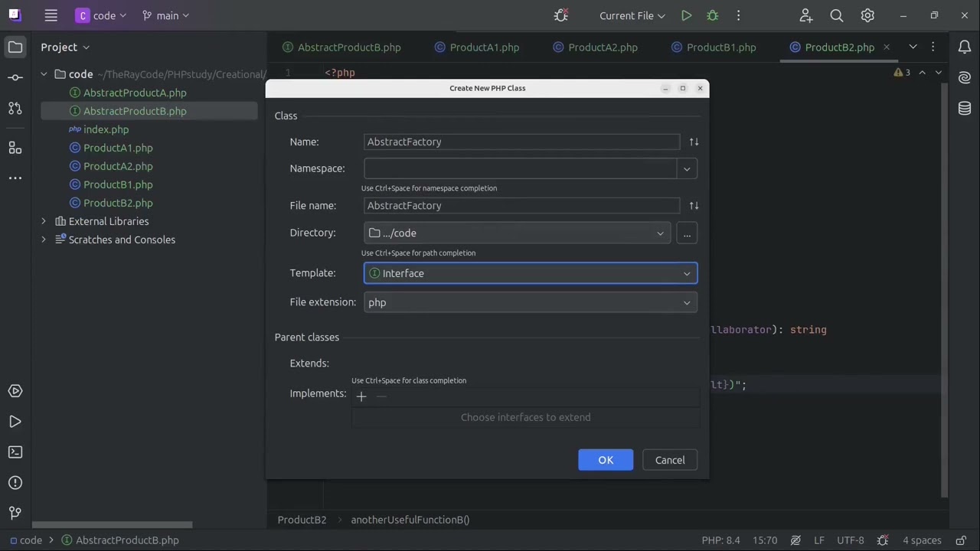
Task: Open the AI Assistant tool window
Action: point(965,77)
